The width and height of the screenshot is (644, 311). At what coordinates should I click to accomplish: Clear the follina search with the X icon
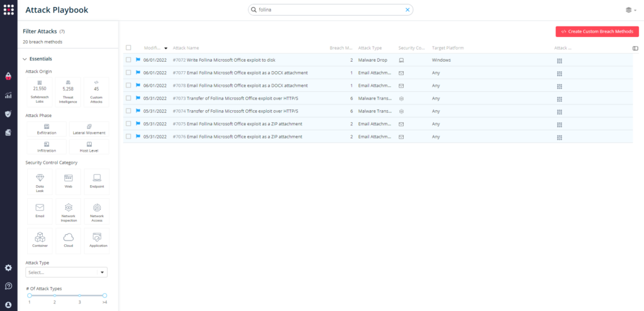[407, 10]
